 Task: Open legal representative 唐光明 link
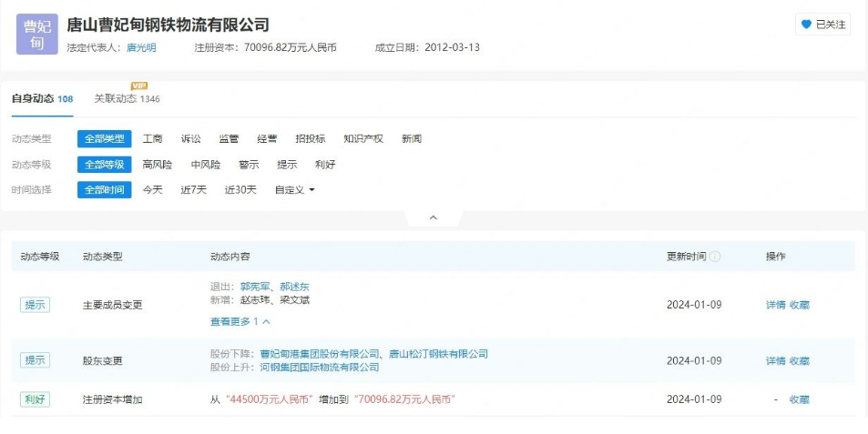(x=141, y=47)
